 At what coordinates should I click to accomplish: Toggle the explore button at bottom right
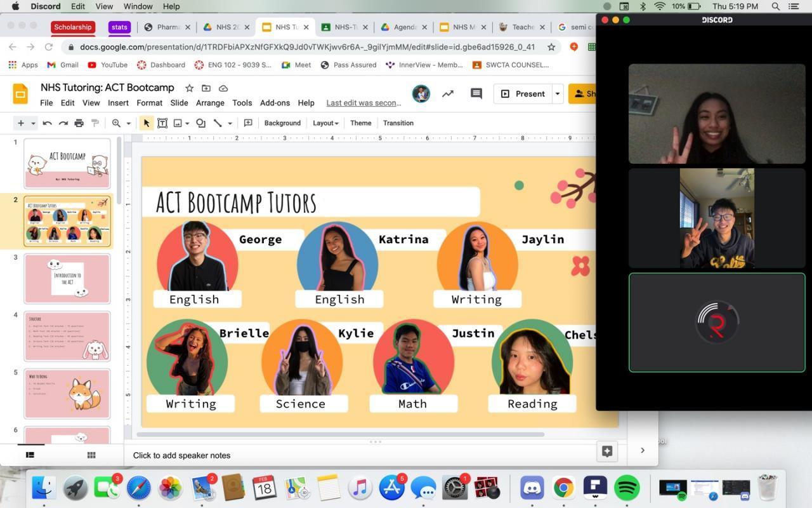tap(606, 451)
